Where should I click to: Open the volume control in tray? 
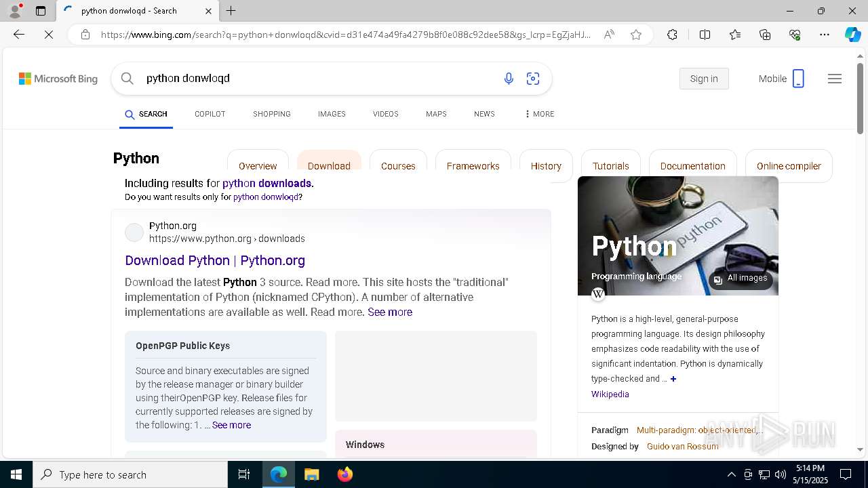click(x=781, y=474)
